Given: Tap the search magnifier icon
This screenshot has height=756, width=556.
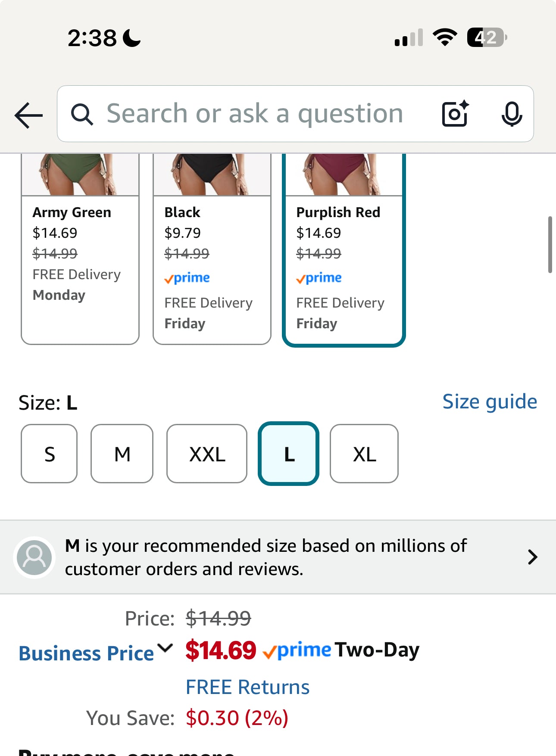Looking at the screenshot, I should coord(81,115).
